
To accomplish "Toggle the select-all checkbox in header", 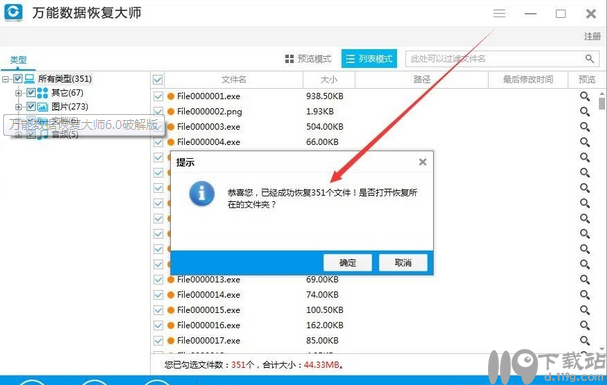I will tap(158, 80).
